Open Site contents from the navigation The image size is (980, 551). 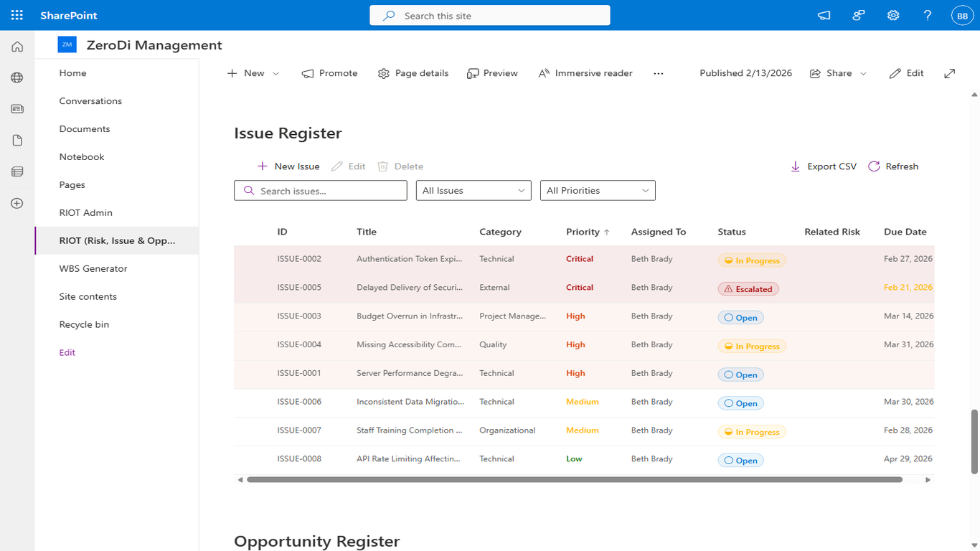[x=87, y=296]
